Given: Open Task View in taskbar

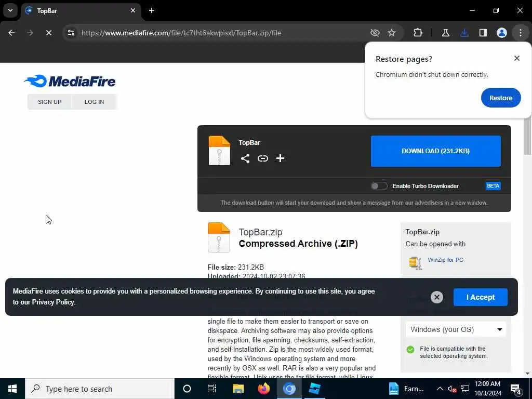Looking at the screenshot, I should [x=212, y=389].
